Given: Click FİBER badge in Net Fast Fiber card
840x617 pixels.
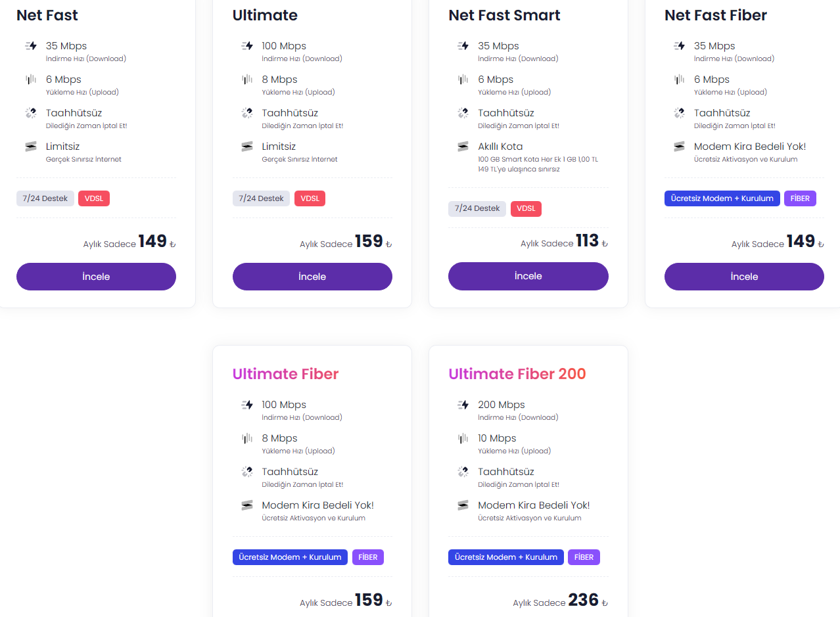Looking at the screenshot, I should click(x=800, y=198).
